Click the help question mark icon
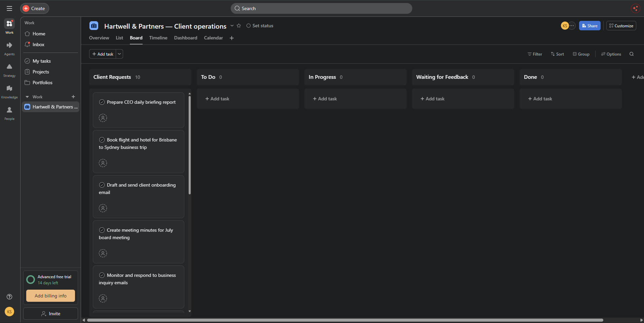This screenshot has width=644, height=323. pos(9,297)
